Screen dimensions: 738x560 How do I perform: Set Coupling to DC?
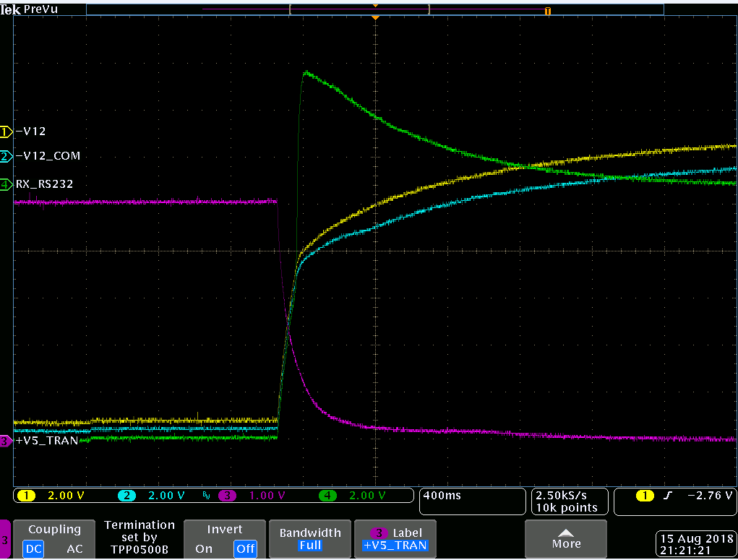click(33, 548)
